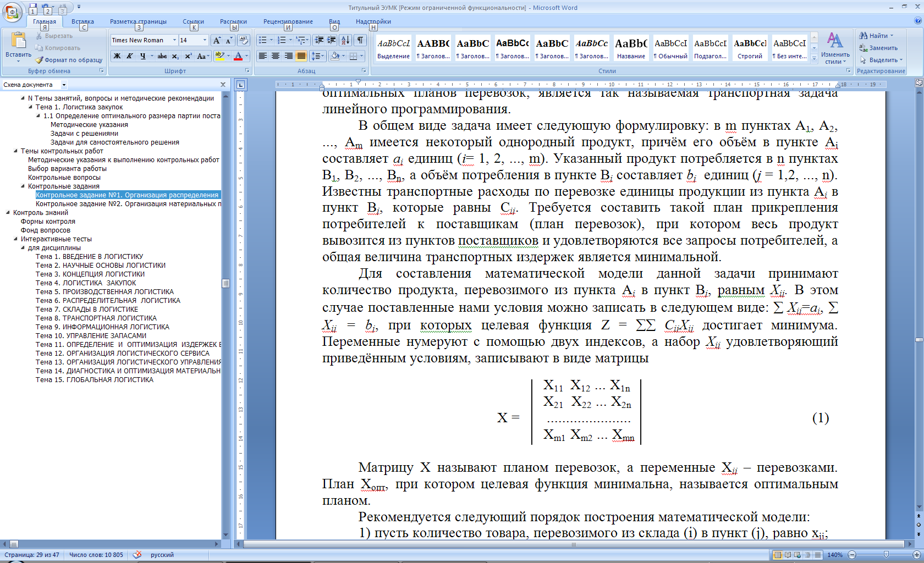Open font name dropdown Times New Roman
The image size is (924, 563).
(174, 40)
